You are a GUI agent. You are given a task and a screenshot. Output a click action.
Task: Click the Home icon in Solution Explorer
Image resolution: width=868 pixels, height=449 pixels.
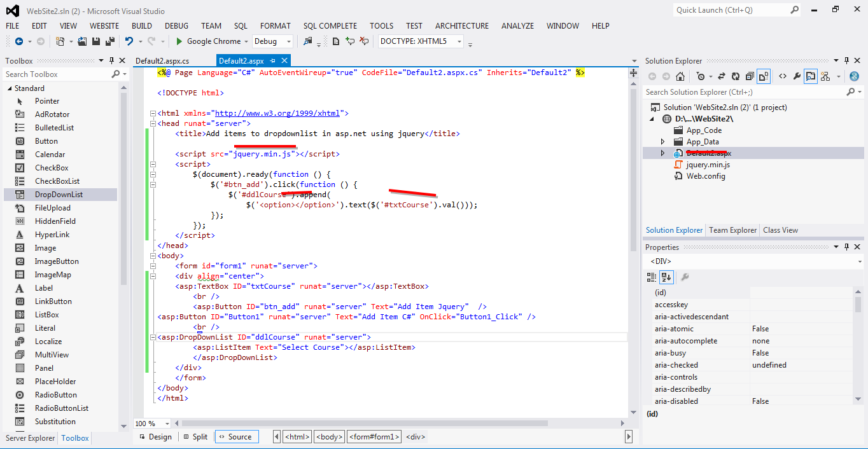point(680,76)
